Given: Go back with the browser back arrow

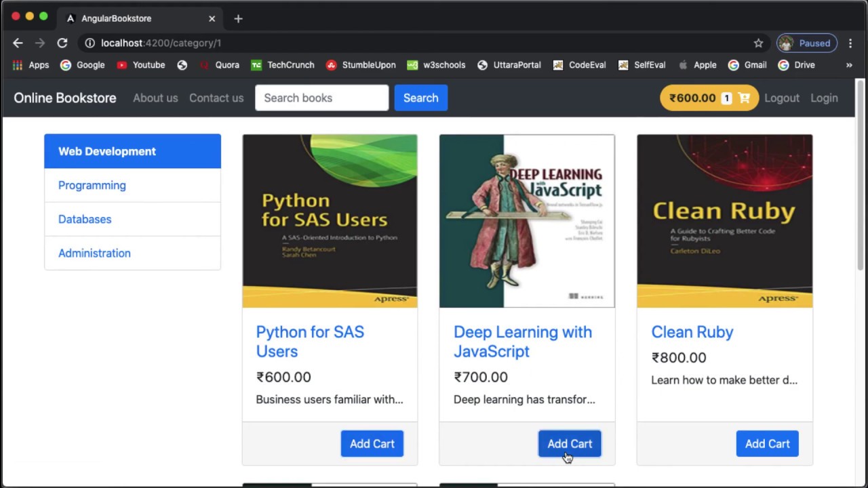Looking at the screenshot, I should (18, 43).
